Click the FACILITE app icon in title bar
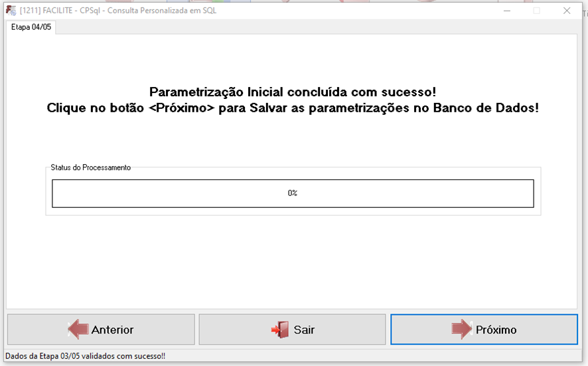This screenshot has width=588, height=366. coord(11,11)
